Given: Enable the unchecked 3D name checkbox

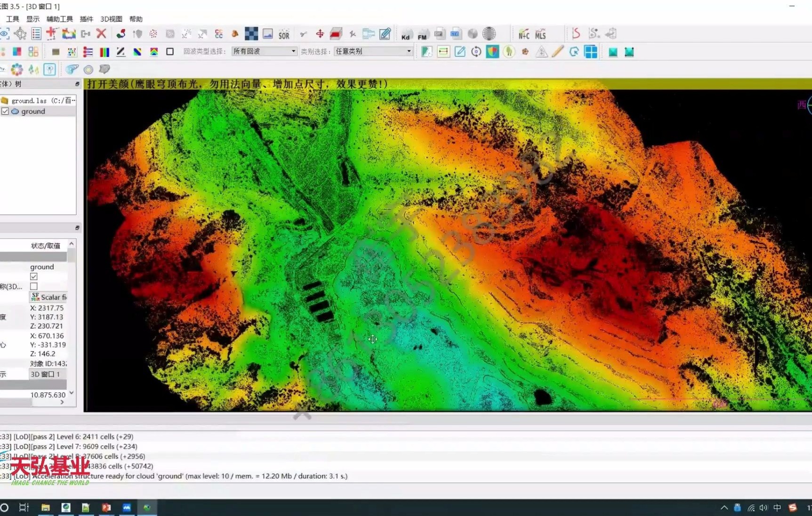Looking at the screenshot, I should [x=34, y=286].
